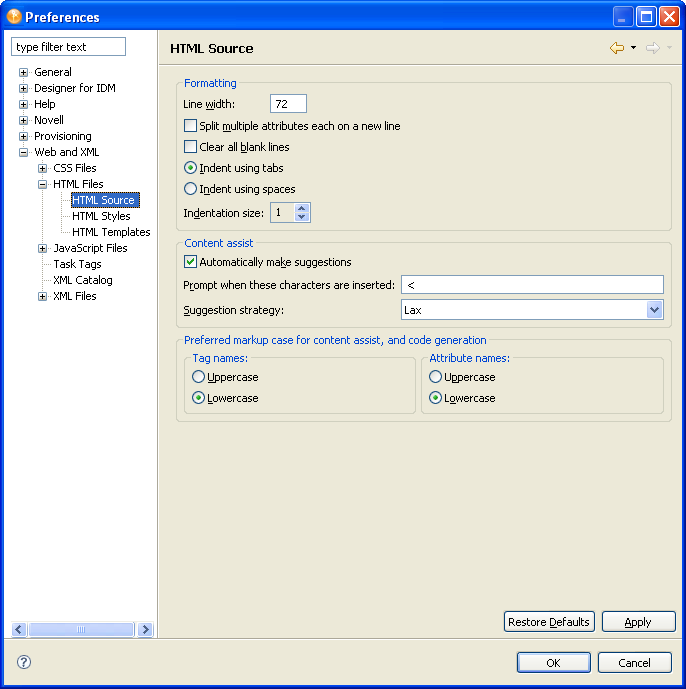Select the Provisioning label
Image resolution: width=686 pixels, height=689 pixels.
coord(63,136)
